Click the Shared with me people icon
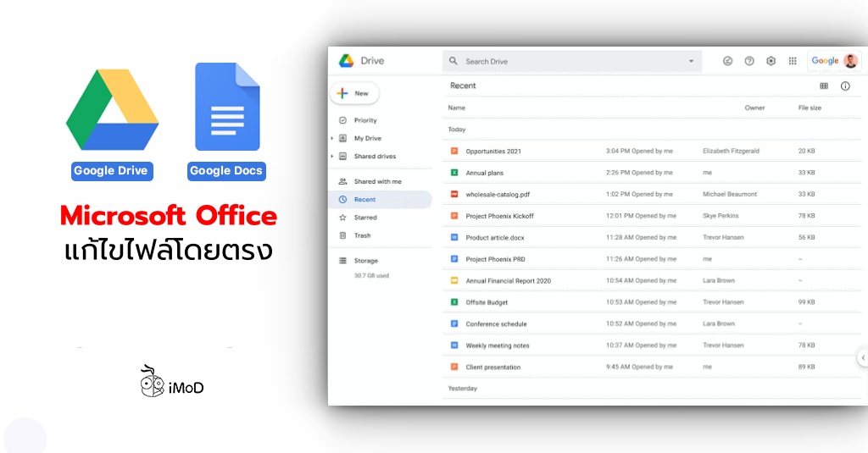 (342, 181)
